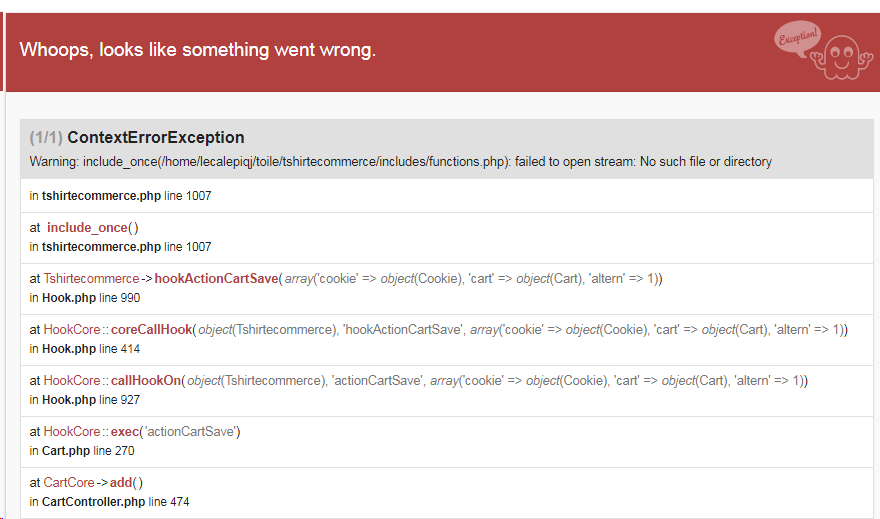
Task: Click the exec method in the trace
Action: click(126, 431)
